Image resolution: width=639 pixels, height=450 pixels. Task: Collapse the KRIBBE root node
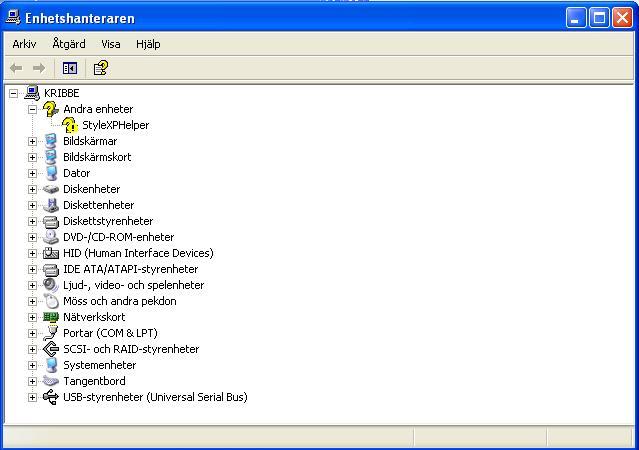click(13, 93)
